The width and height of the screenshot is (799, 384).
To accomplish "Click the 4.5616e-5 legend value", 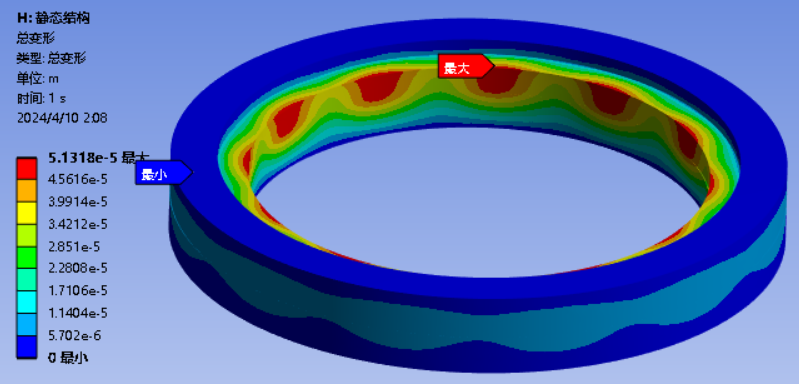I will (77, 180).
